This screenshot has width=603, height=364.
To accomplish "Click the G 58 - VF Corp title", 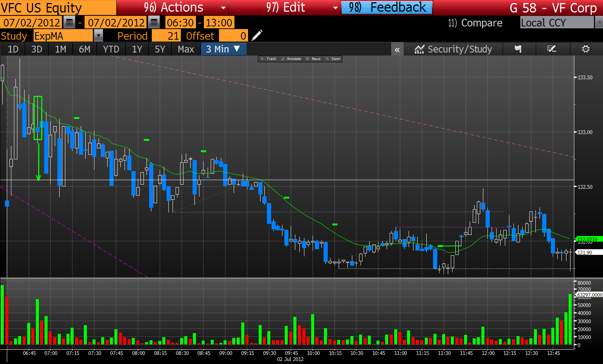I will coord(553,8).
